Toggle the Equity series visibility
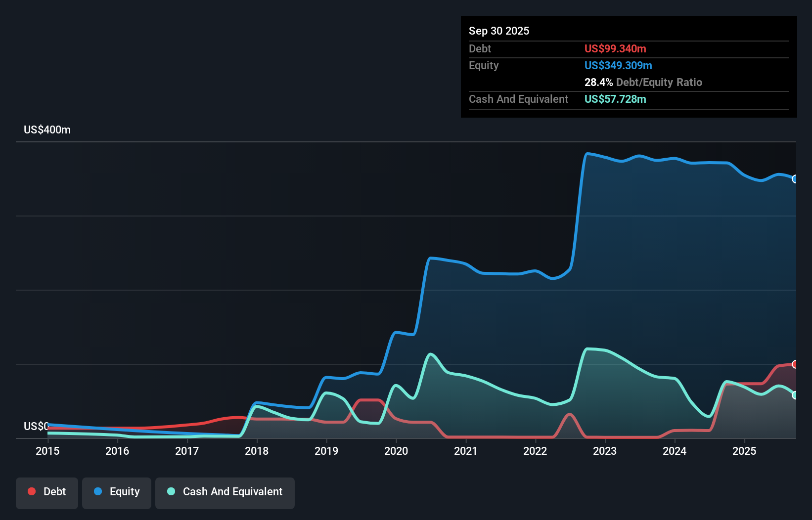The image size is (812, 520). 116,492
